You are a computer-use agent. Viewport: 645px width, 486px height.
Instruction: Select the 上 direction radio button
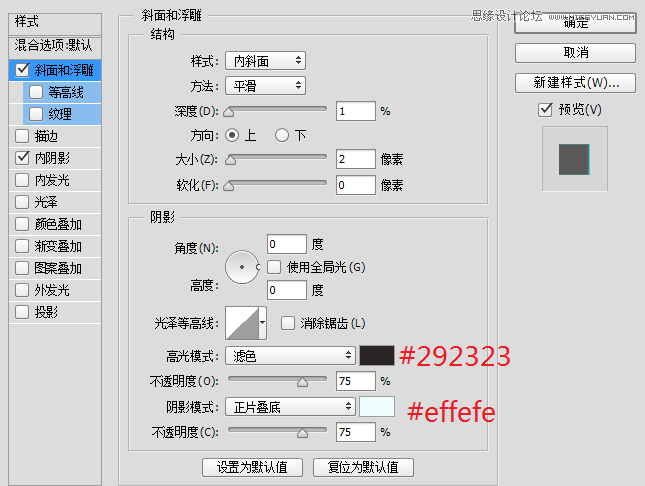click(232, 135)
